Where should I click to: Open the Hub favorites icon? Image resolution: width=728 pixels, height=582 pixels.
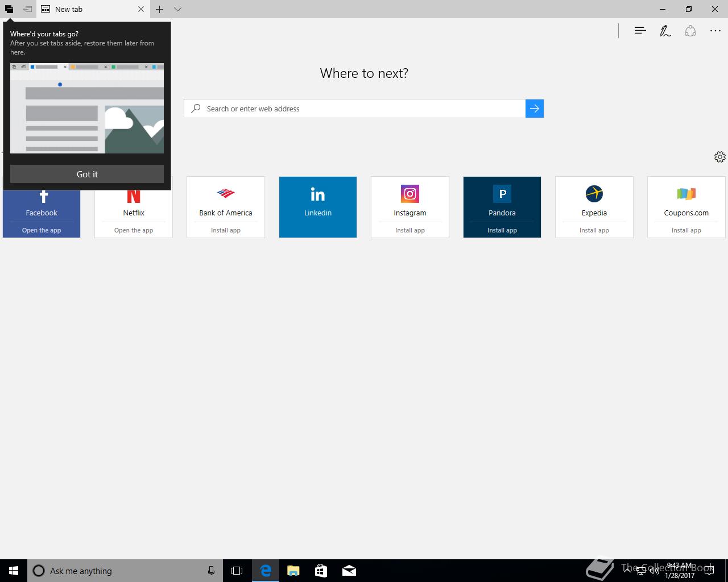640,31
